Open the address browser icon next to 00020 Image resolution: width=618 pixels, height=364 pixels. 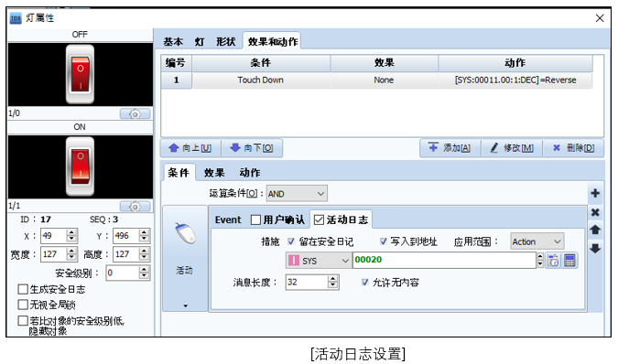click(553, 260)
